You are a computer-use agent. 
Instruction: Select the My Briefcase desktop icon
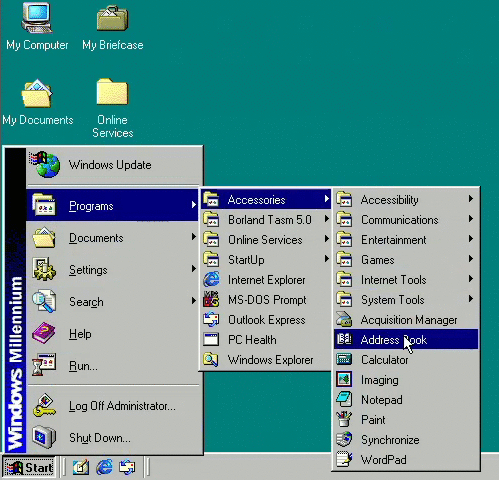click(x=113, y=27)
